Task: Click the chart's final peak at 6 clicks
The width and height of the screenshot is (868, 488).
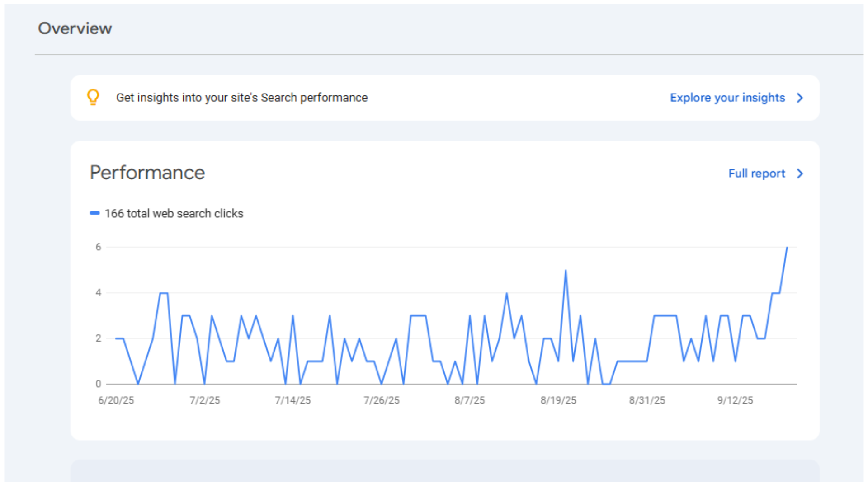Action: [787, 248]
